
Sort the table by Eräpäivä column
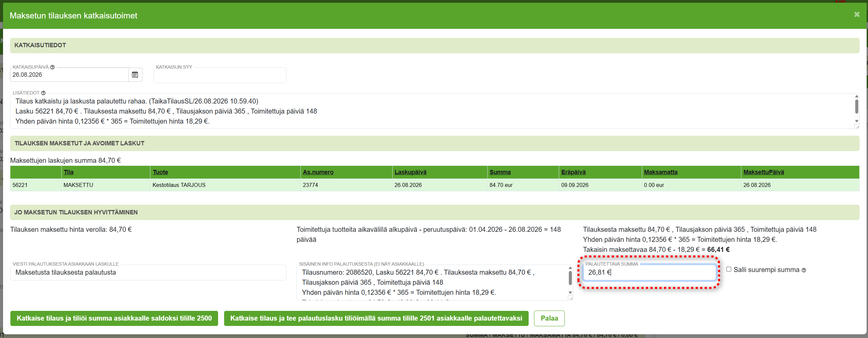[574, 172]
